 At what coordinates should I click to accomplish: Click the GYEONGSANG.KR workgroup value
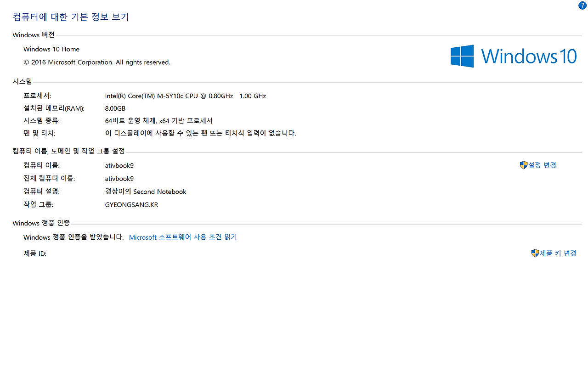tap(131, 204)
